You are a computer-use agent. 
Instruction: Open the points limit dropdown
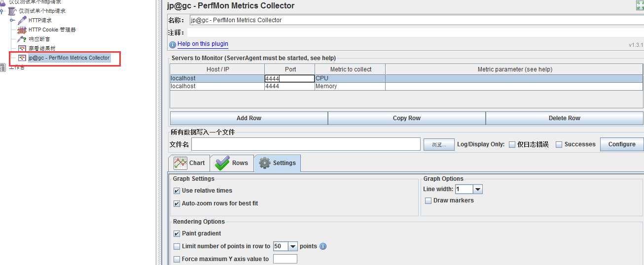pos(293,246)
